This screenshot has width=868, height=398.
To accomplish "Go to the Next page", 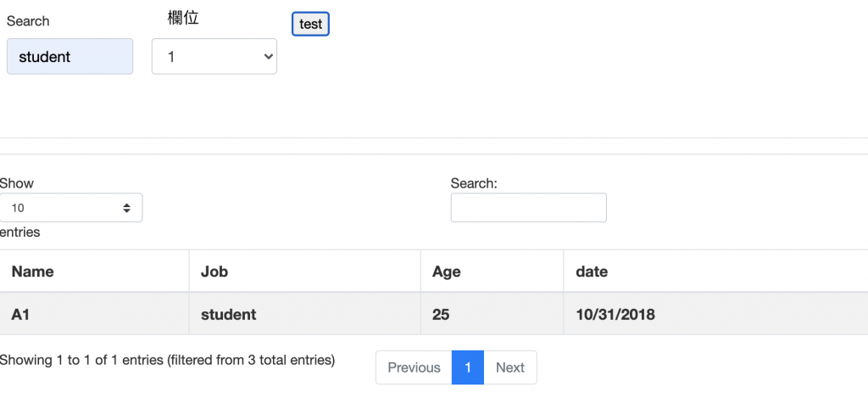I will [x=510, y=367].
